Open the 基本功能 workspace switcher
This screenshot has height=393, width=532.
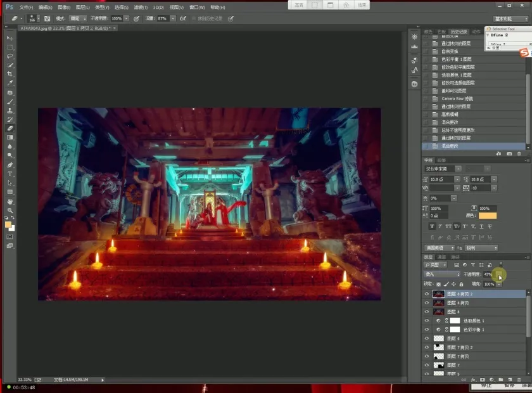coord(511,19)
